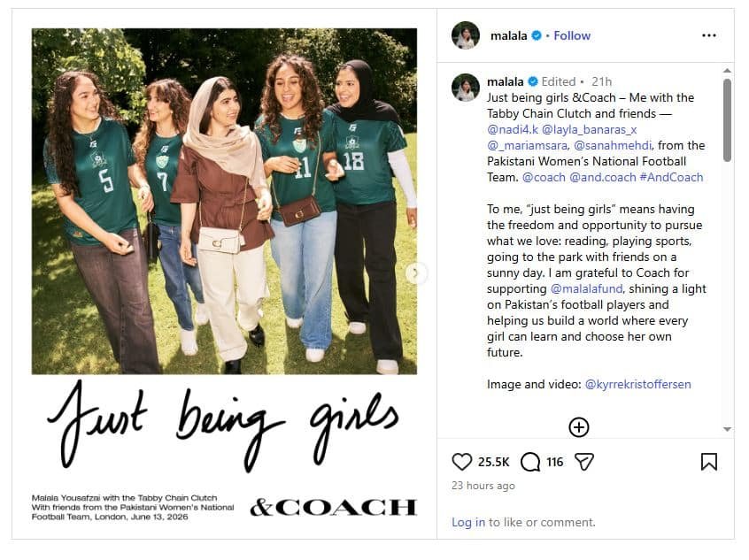
Task: Open photographer @kyrrekristoffersen profile
Action: pyautogui.click(x=637, y=384)
